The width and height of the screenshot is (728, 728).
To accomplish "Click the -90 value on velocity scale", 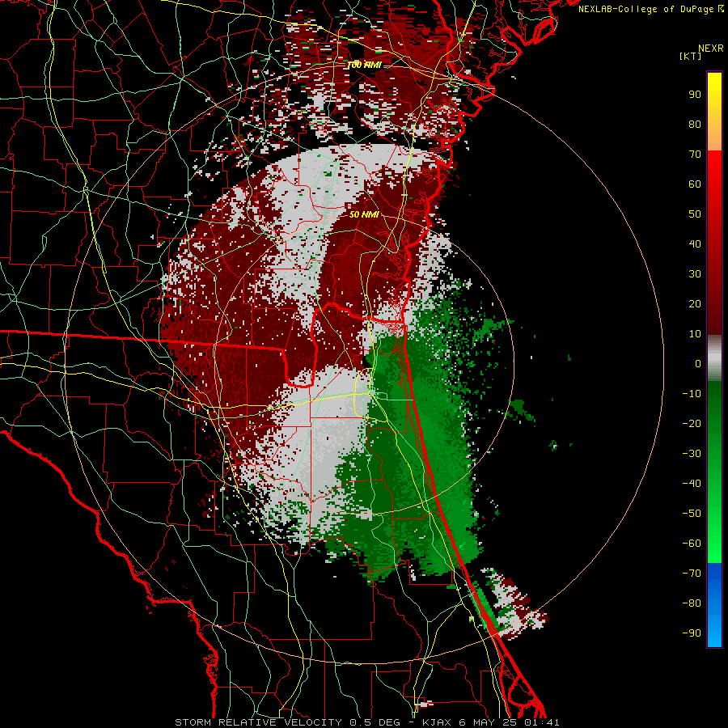I will (692, 633).
